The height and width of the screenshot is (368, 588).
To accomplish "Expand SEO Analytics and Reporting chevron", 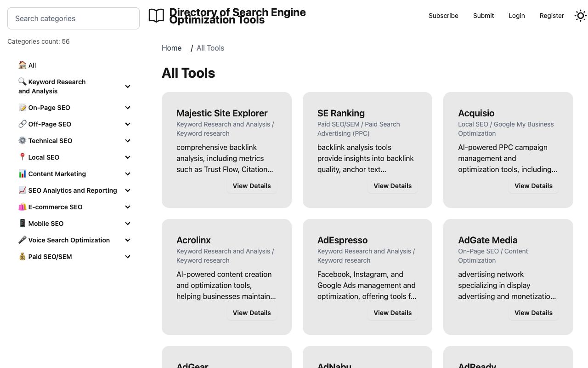I will pos(128,190).
